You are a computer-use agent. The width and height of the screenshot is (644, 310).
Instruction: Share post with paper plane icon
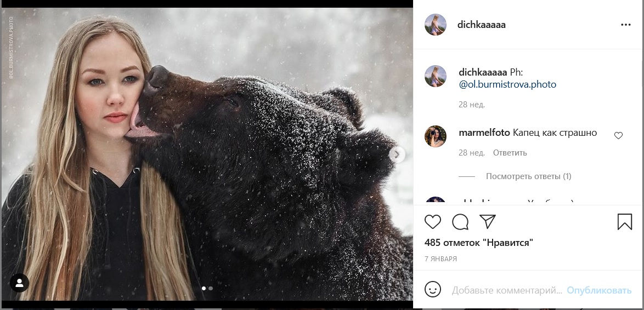(x=488, y=221)
